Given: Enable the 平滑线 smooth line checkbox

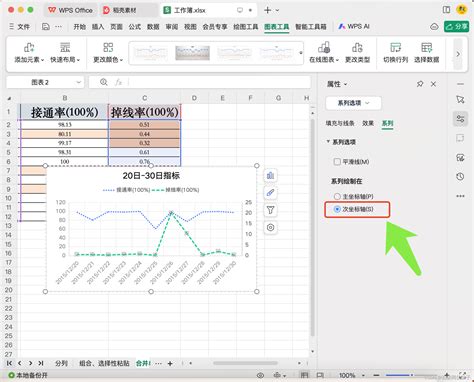Looking at the screenshot, I should 337,162.
